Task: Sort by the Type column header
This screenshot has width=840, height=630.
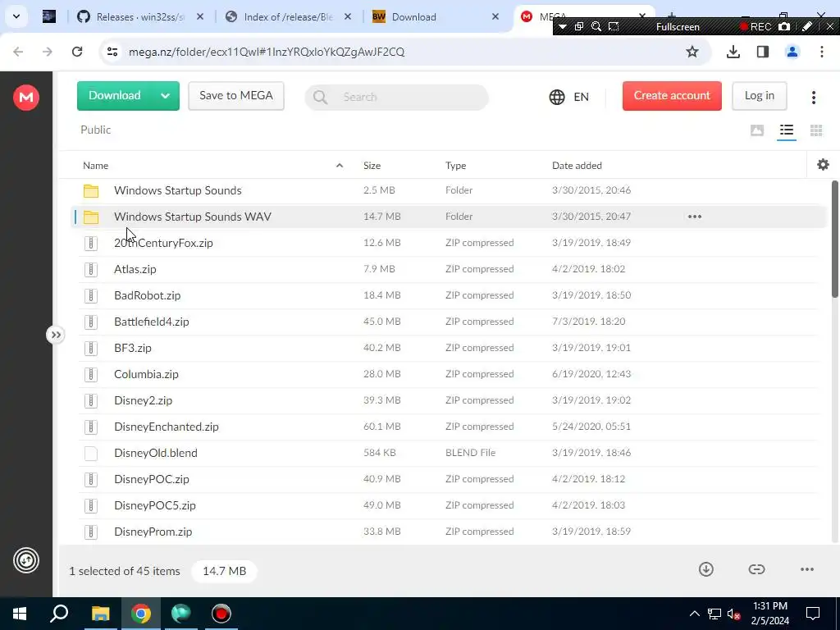Action: click(455, 166)
